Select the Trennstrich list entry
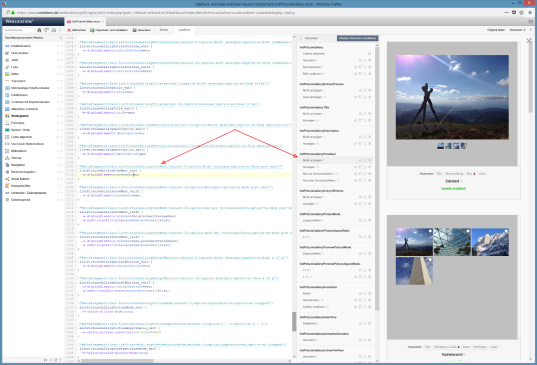This screenshot has height=365, width=537. point(33,81)
